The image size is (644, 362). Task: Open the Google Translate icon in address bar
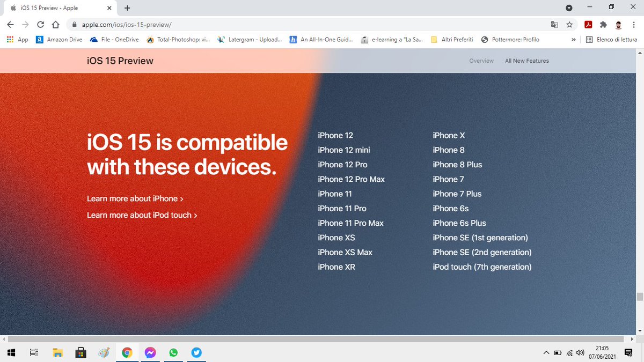554,25
